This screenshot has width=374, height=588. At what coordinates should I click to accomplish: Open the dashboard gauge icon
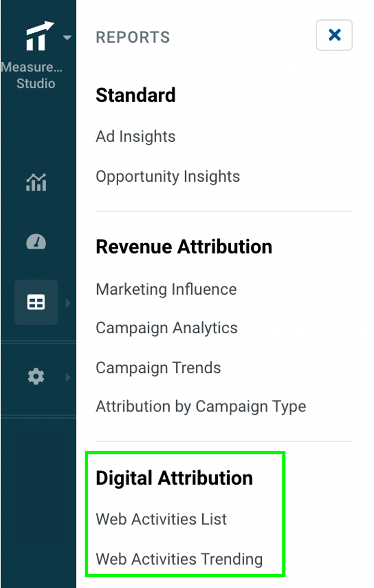(x=36, y=242)
